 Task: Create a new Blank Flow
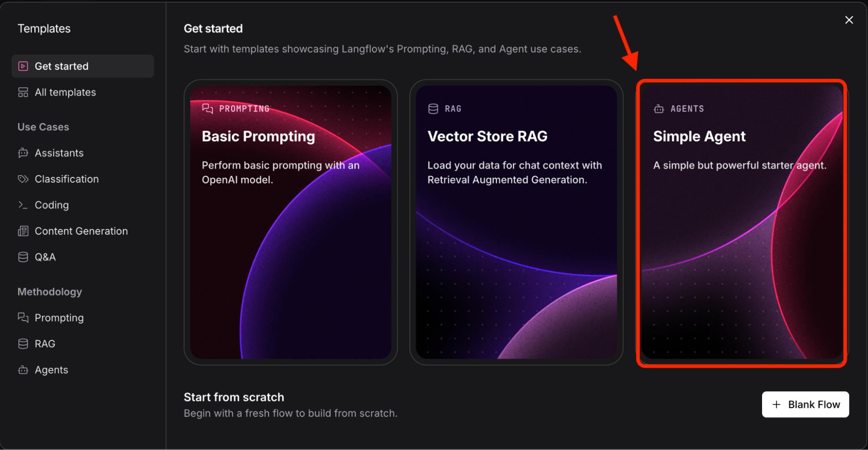805,404
